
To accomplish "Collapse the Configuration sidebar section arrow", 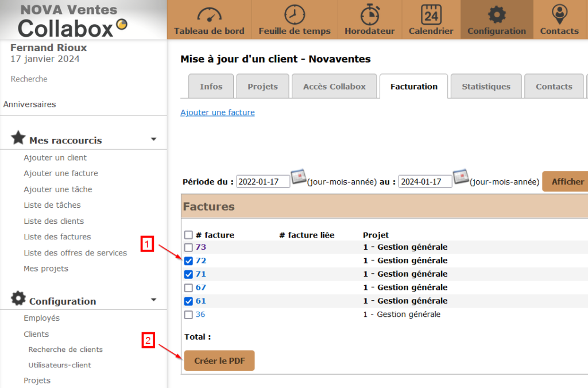I will [153, 300].
